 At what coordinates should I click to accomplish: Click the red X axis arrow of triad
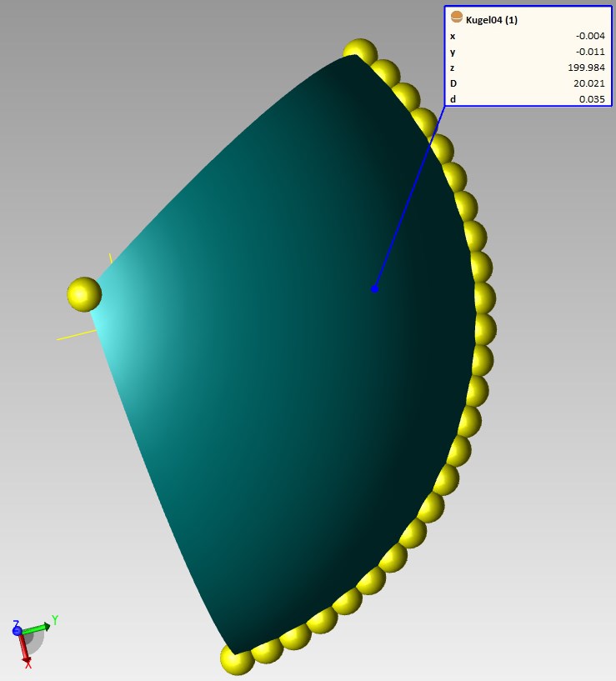coord(25,649)
